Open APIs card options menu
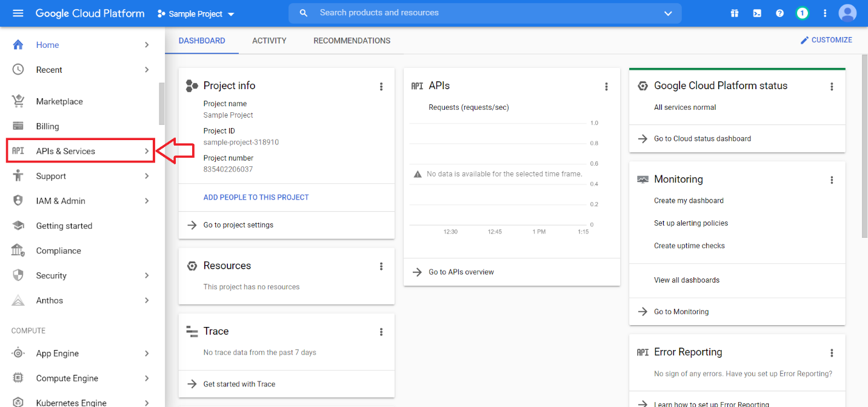Screen dimensions: 868x407 point(606,87)
